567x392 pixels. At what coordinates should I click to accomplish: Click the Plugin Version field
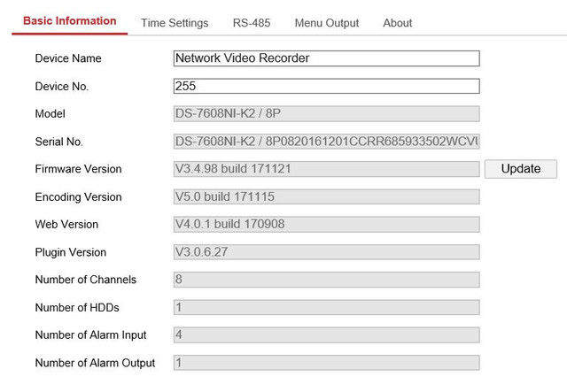[326, 252]
